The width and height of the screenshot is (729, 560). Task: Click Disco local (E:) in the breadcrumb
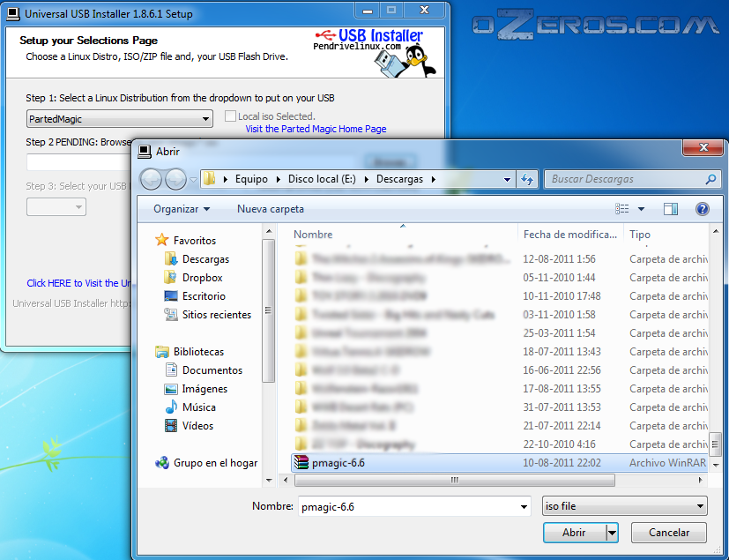pos(322,179)
